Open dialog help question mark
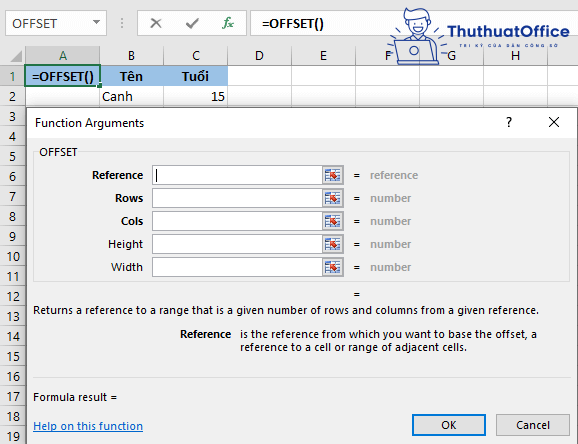 tap(509, 122)
